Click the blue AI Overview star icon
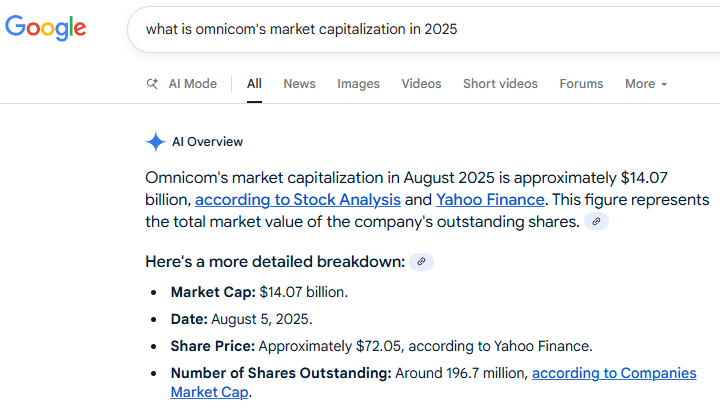720x415 pixels. tap(156, 141)
